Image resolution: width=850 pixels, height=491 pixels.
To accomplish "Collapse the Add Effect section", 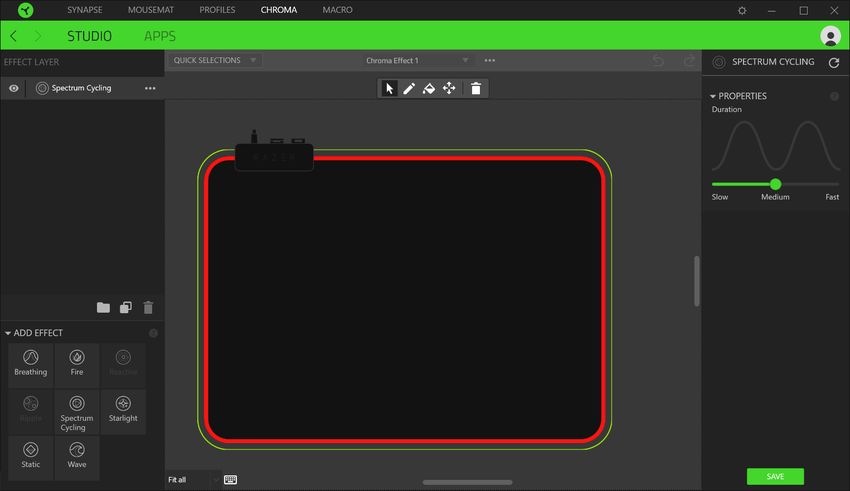I will pos(8,333).
